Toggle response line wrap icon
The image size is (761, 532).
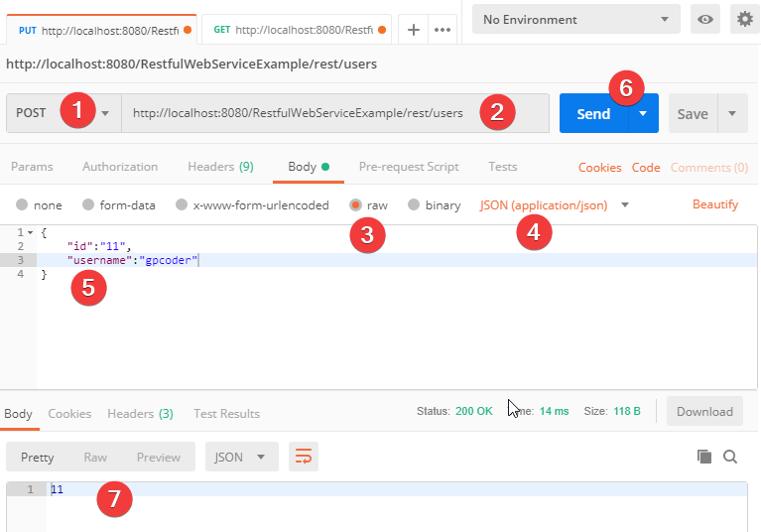(304, 457)
